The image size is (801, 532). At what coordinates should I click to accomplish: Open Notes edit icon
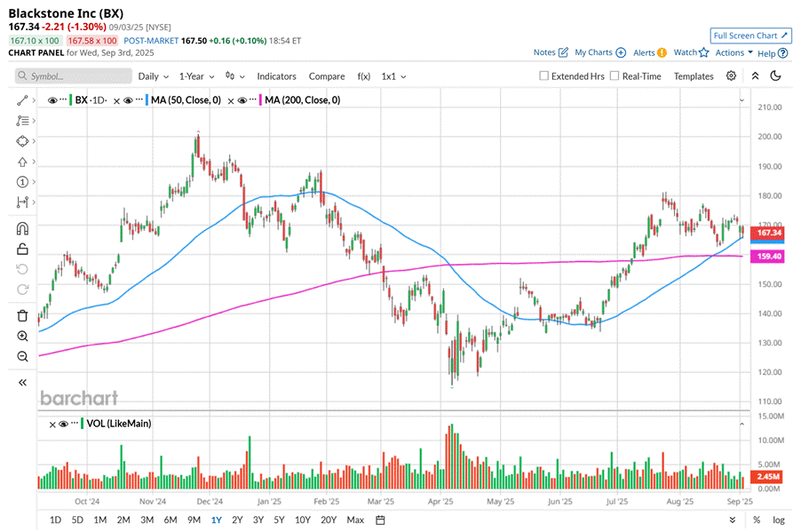coord(564,52)
